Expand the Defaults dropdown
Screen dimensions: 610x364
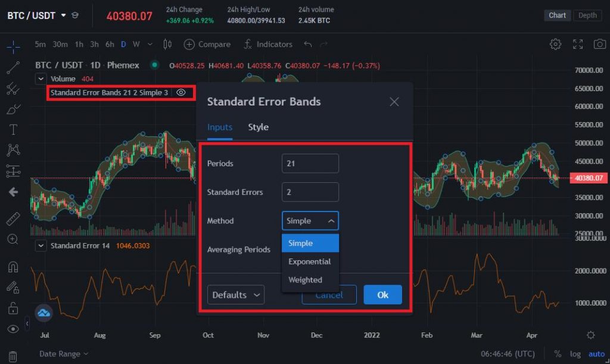(x=235, y=294)
